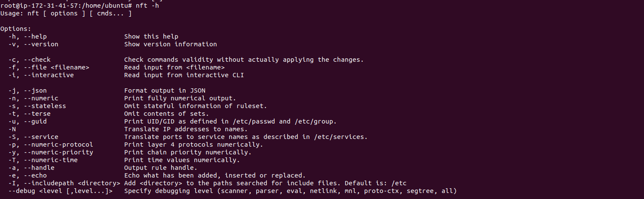Click the '--file <filename>' option
This screenshot has width=644, height=199.
(x=56, y=67)
